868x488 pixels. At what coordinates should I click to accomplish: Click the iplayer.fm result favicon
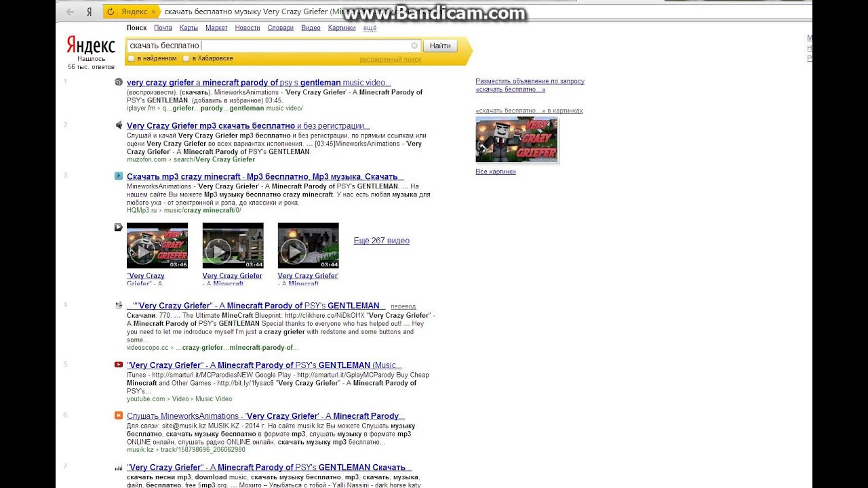point(119,82)
